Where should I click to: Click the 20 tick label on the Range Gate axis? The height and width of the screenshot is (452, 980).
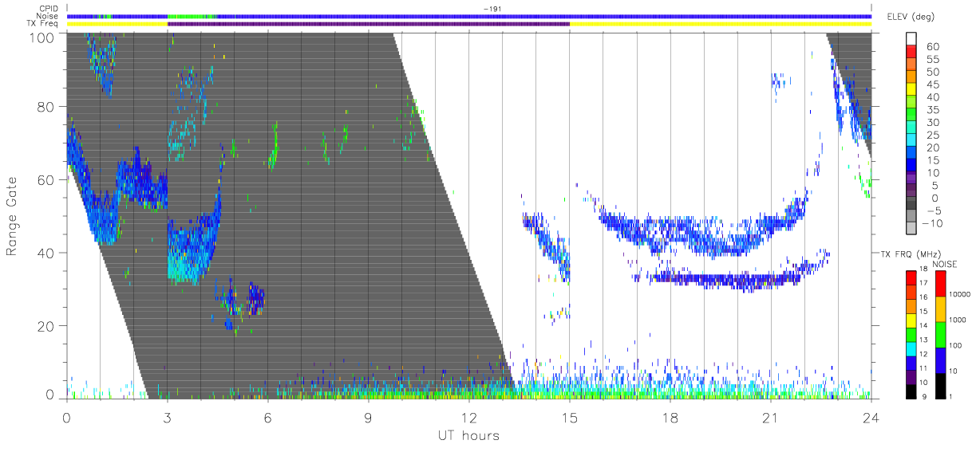point(45,327)
